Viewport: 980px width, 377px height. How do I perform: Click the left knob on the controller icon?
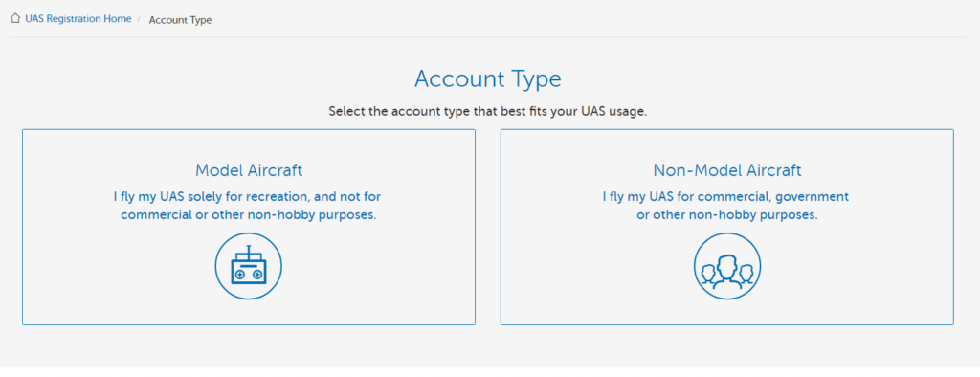pos(240,275)
